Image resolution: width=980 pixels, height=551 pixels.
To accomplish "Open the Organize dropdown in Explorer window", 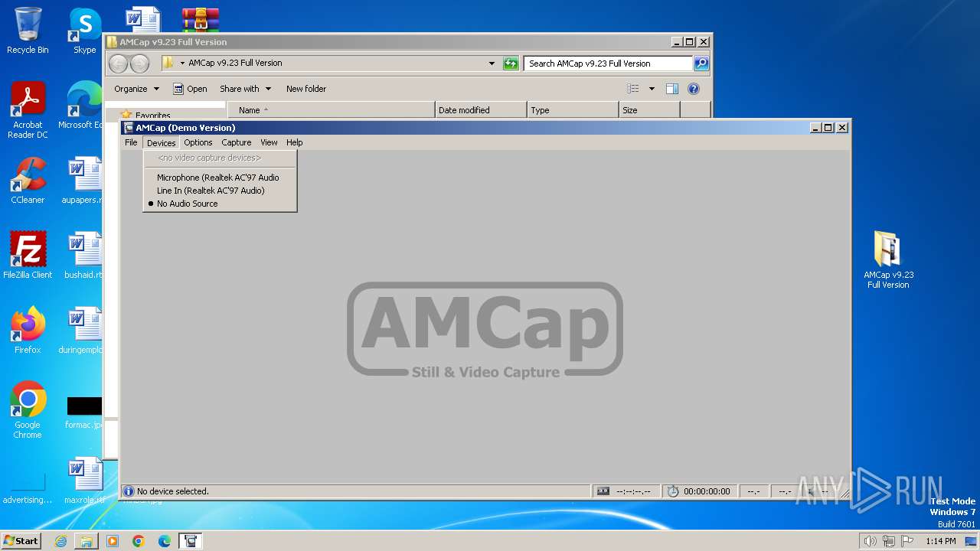I will (137, 89).
